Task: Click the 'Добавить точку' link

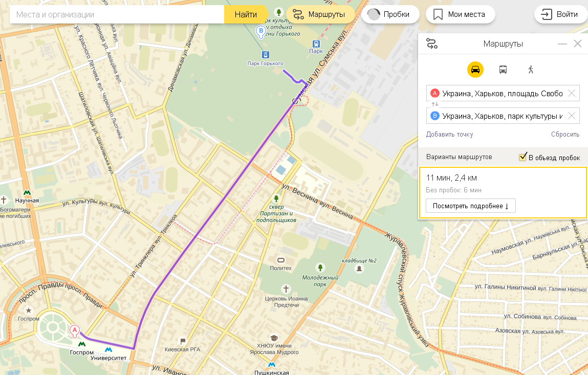Action: [x=449, y=134]
